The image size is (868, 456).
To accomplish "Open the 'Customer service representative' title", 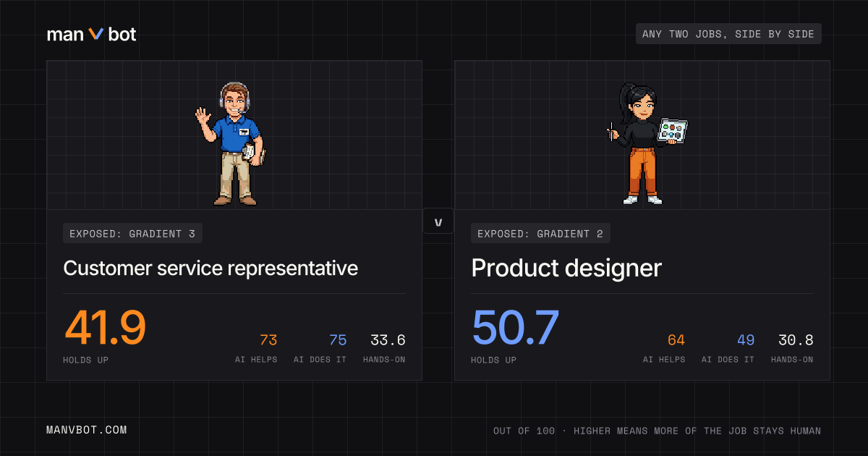I will click(210, 268).
